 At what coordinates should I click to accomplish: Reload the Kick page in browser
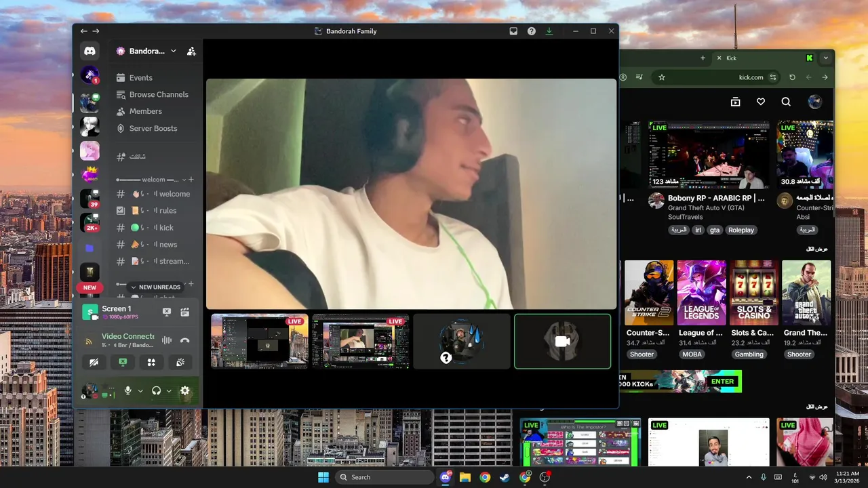(x=792, y=77)
